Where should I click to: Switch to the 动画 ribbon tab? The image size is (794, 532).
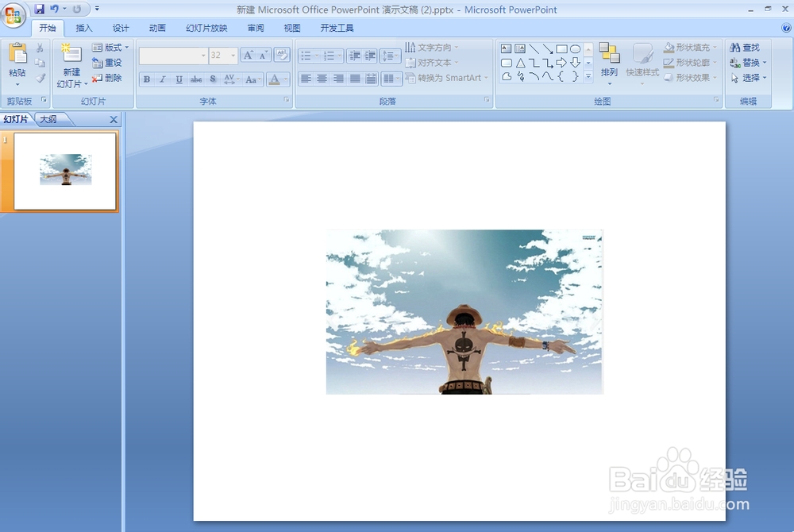coord(157,28)
